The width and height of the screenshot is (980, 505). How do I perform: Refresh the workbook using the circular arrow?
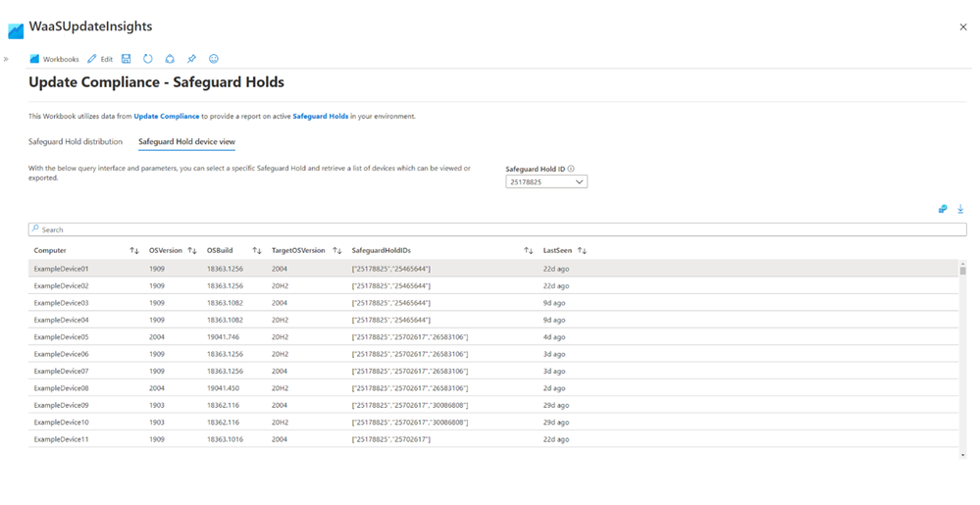(147, 59)
